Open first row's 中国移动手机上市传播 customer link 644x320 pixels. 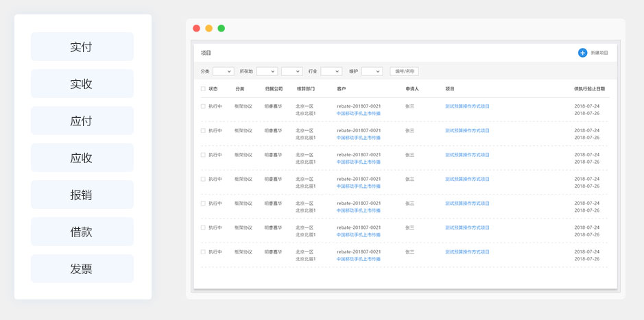click(x=358, y=113)
